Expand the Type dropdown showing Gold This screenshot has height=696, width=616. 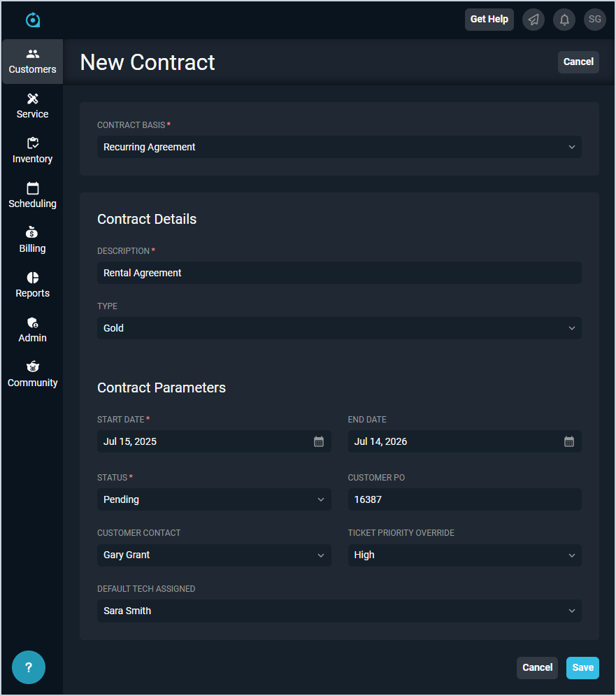339,328
